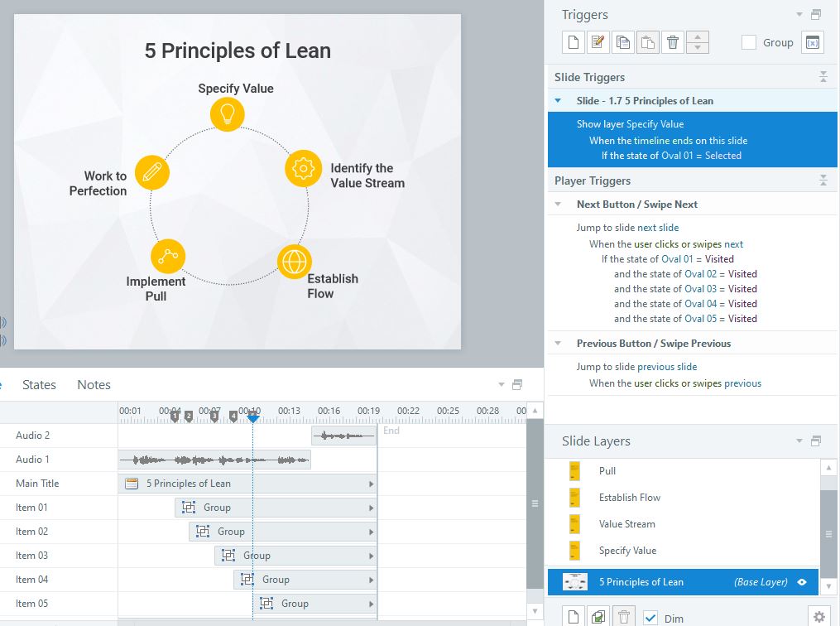Screen dimensions: 840x626
Task: Click cue point 1 on the timeline
Action: coord(175,416)
